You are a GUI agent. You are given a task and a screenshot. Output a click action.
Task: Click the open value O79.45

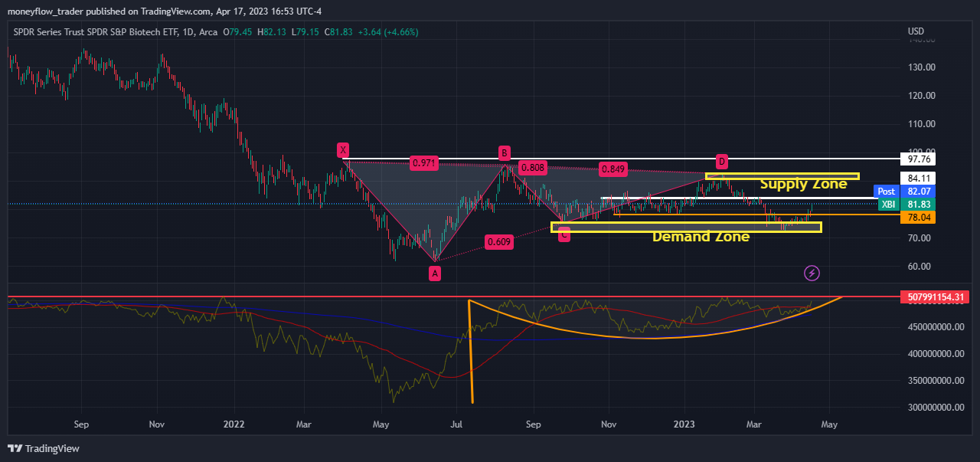coord(237,32)
